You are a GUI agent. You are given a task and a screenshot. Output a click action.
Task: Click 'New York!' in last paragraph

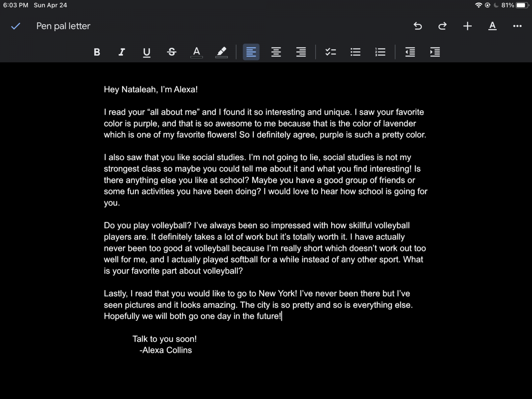(x=278, y=293)
